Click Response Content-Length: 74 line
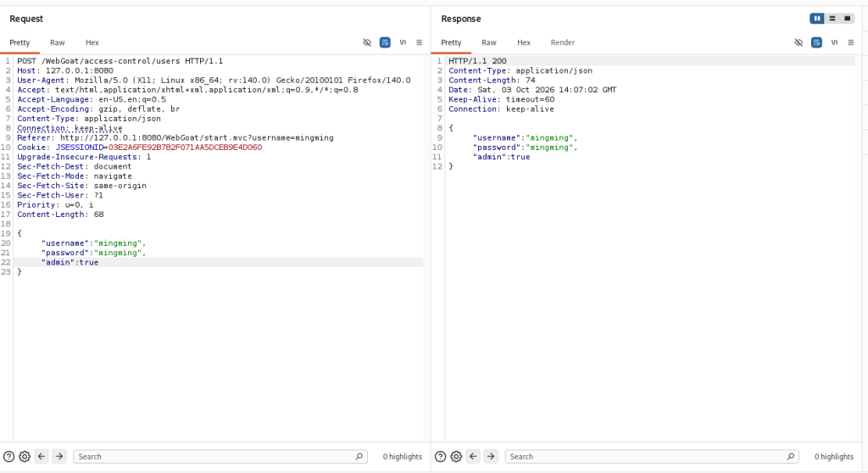868x473 pixels. [x=492, y=81]
